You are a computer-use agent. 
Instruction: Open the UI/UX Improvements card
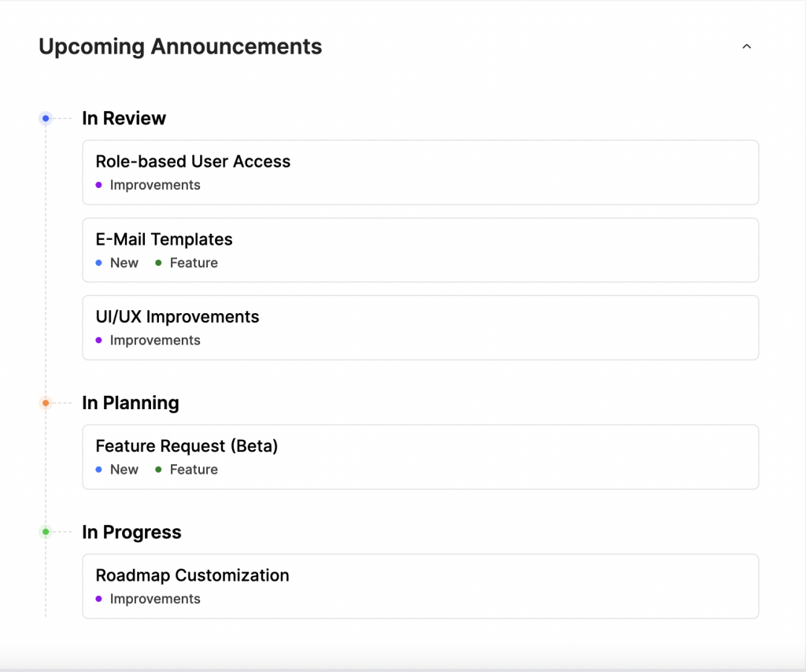pos(420,328)
